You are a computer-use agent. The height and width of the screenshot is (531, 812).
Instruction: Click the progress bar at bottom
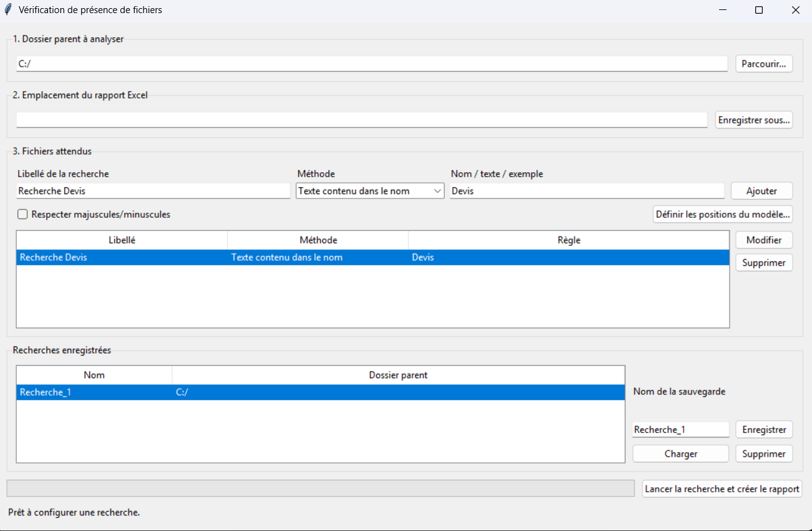321,489
